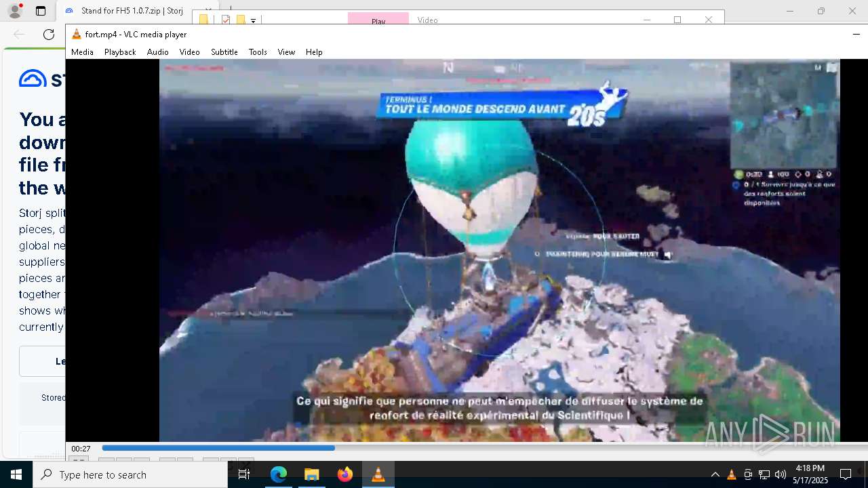Click the folder icon in Explorer title bar

(x=204, y=20)
